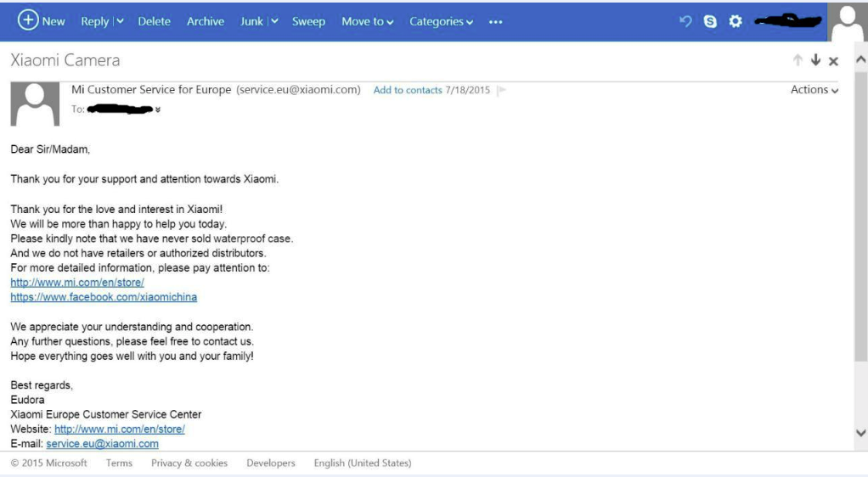Click the redacted account name in header
The height and width of the screenshot is (477, 868).
(x=787, y=21)
